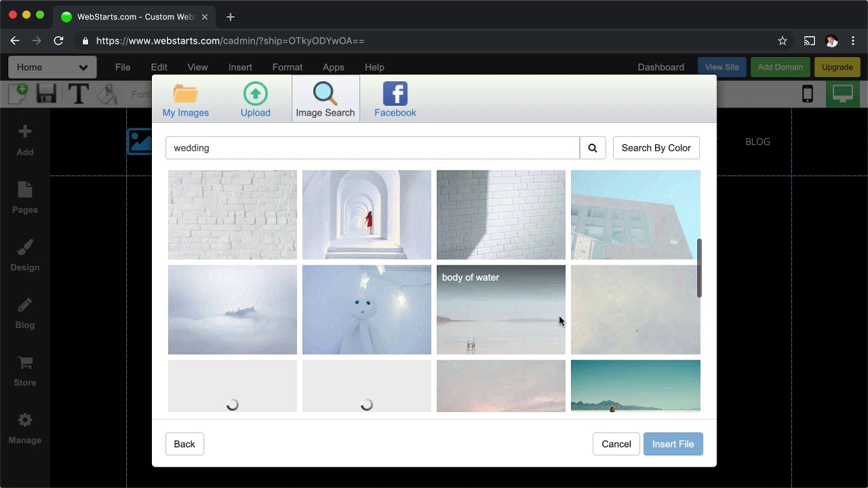Select the body of water thumbnail
The image size is (868, 488).
[x=501, y=310]
